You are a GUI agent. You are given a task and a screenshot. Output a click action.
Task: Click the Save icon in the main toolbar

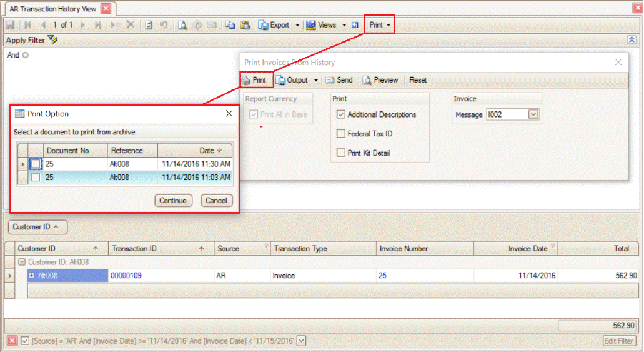point(10,25)
